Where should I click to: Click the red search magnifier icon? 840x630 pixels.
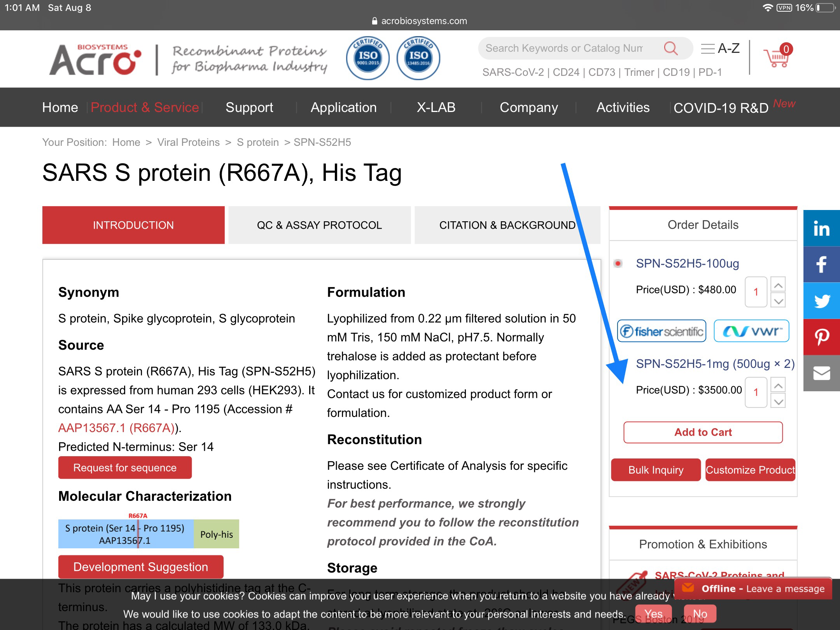671,48
